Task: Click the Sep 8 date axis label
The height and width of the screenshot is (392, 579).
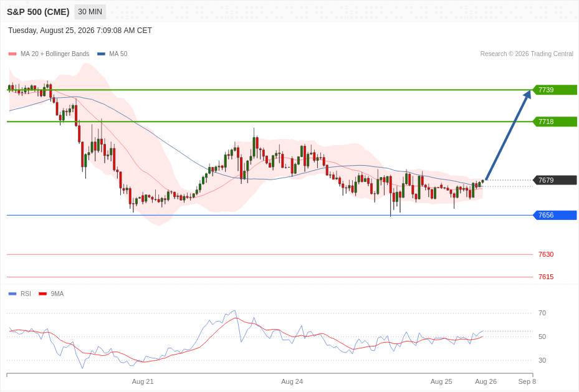Action: [527, 381]
